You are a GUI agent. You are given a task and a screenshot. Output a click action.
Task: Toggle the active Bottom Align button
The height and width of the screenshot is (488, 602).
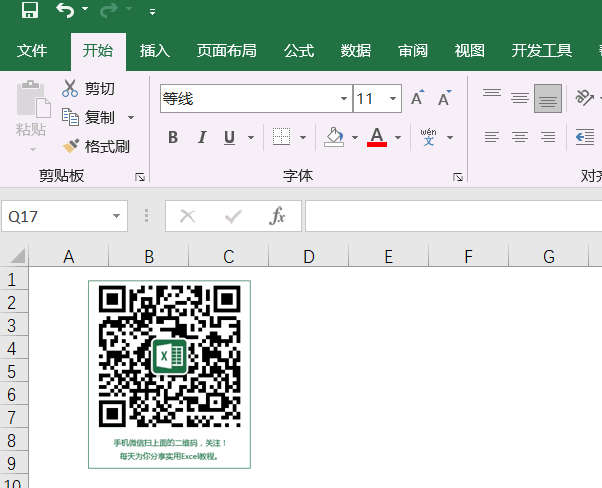[548, 99]
